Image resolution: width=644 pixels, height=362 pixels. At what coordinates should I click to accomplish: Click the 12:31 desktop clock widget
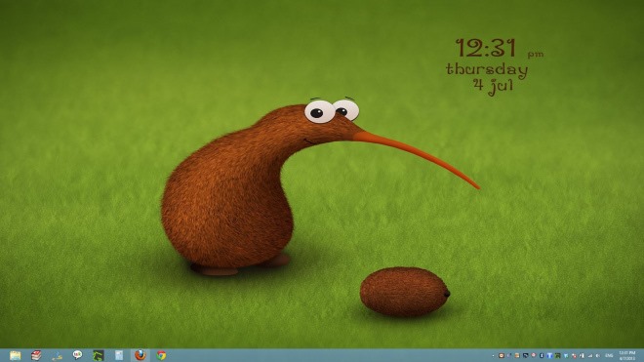point(486,48)
